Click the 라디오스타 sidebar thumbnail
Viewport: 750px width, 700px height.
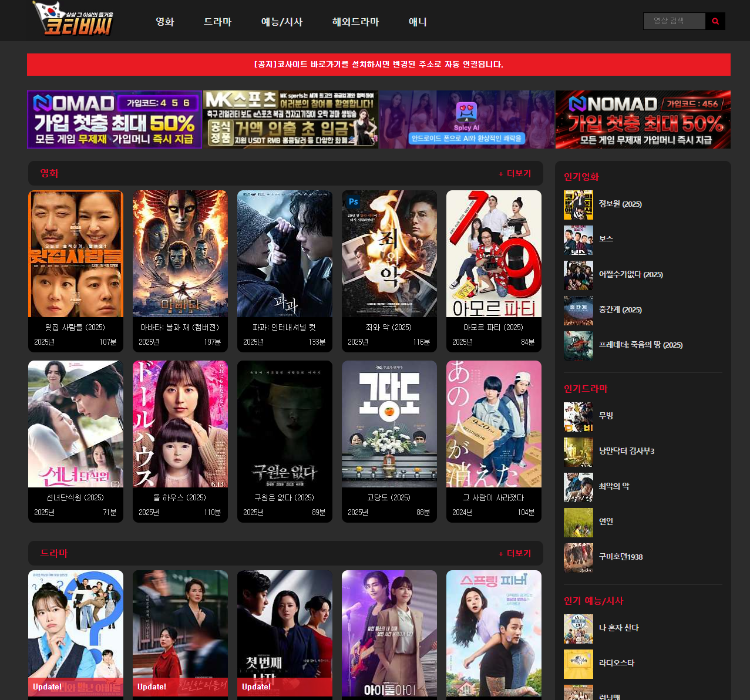click(578, 664)
